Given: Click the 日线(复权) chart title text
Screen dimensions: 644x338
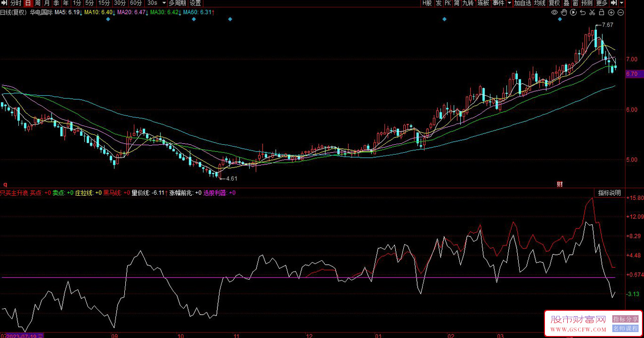Looking at the screenshot, I should [13, 12].
